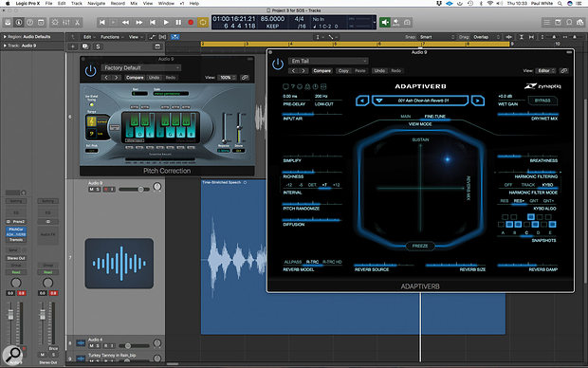Viewport: 588px width, 368px height.
Task: Click the Pause transport button
Action: tap(178, 23)
